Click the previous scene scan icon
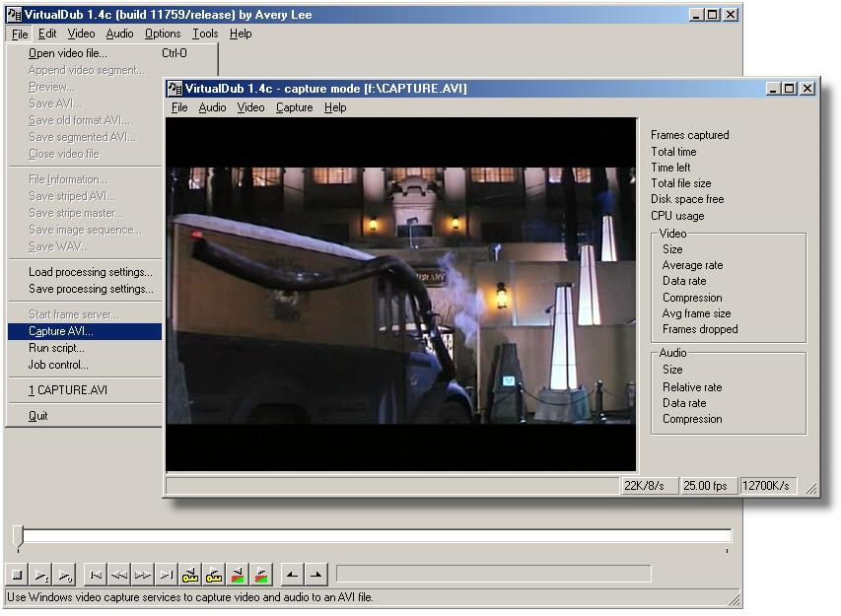 click(237, 575)
